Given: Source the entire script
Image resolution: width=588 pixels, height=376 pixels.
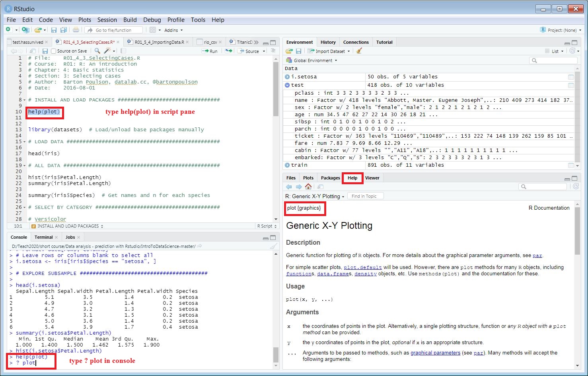Looking at the screenshot, I should (251, 51).
